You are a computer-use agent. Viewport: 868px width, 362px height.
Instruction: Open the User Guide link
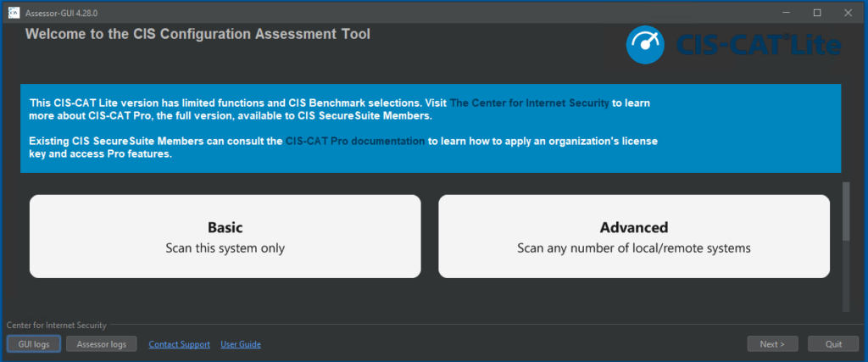click(241, 344)
